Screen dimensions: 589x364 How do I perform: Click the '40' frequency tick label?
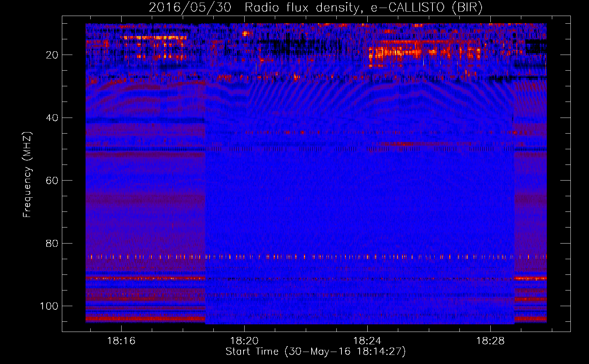click(52, 118)
